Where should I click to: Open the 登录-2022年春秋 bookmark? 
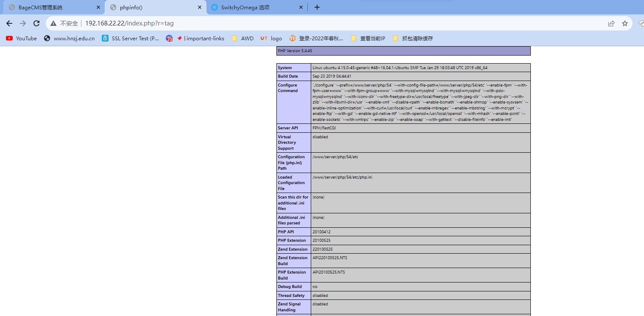pos(316,38)
